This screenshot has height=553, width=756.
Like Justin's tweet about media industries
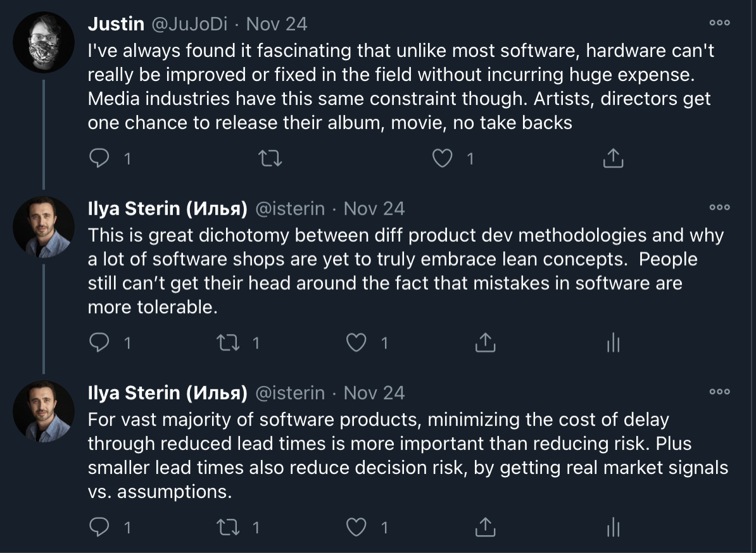coord(442,158)
